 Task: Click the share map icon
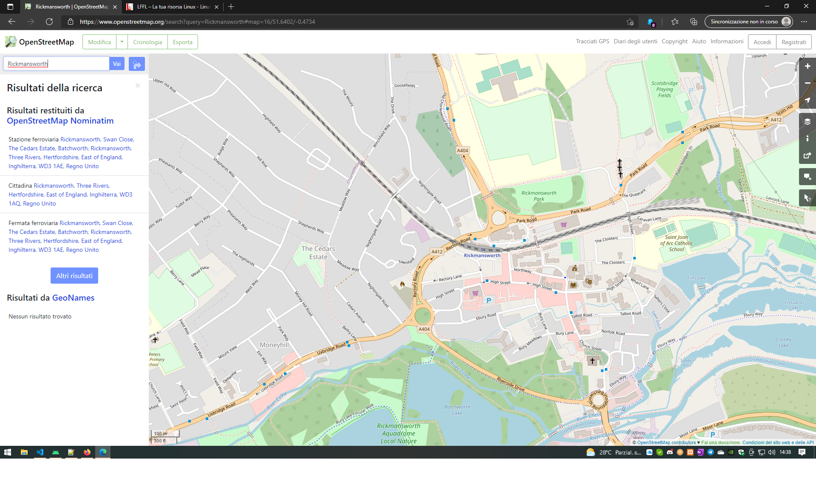(807, 155)
